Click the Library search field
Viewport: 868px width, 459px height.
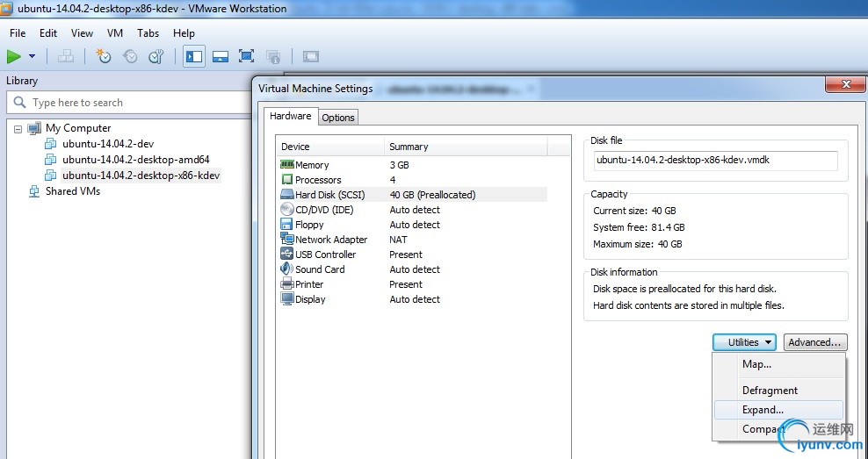coord(128,103)
